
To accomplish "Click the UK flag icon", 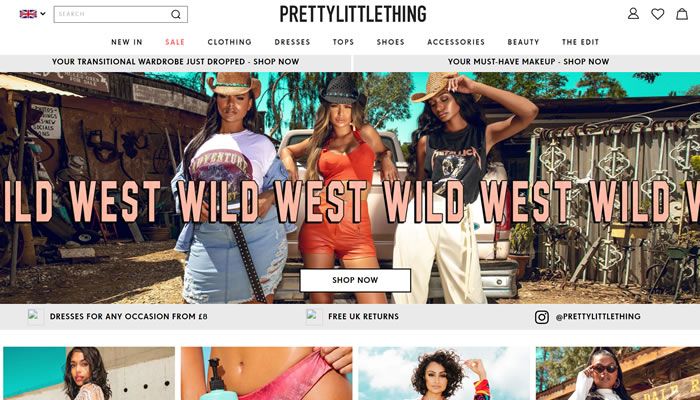I will click(x=28, y=14).
